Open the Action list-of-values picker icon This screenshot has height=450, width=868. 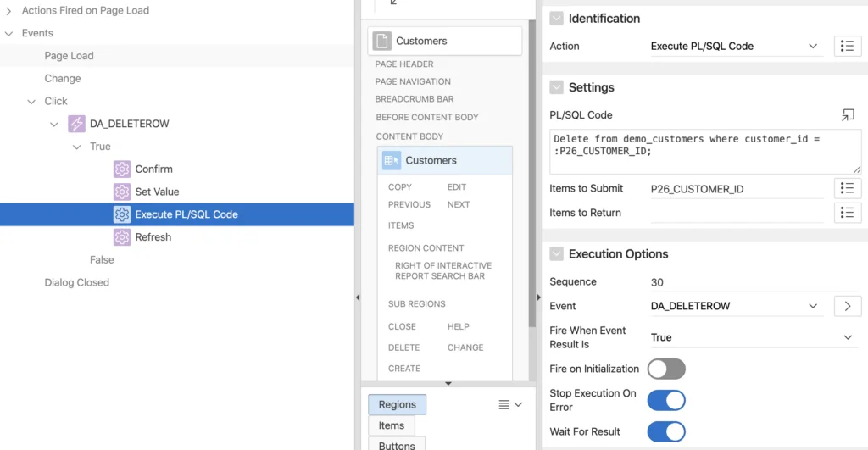tap(847, 46)
